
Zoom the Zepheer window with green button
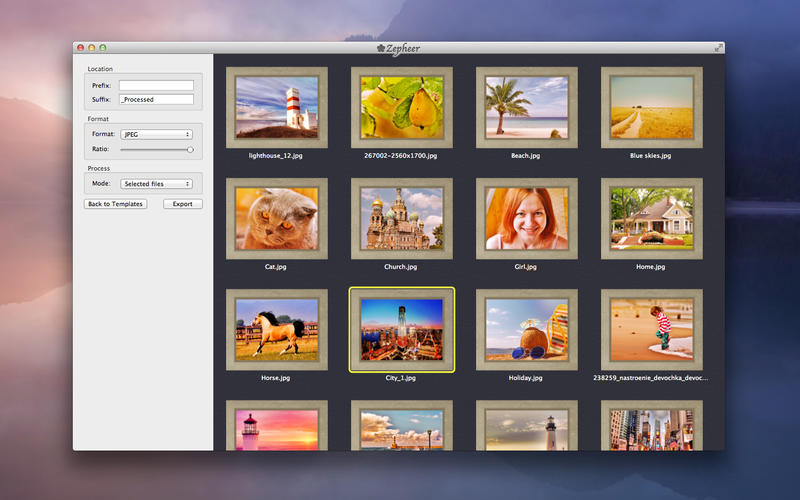click(x=103, y=47)
